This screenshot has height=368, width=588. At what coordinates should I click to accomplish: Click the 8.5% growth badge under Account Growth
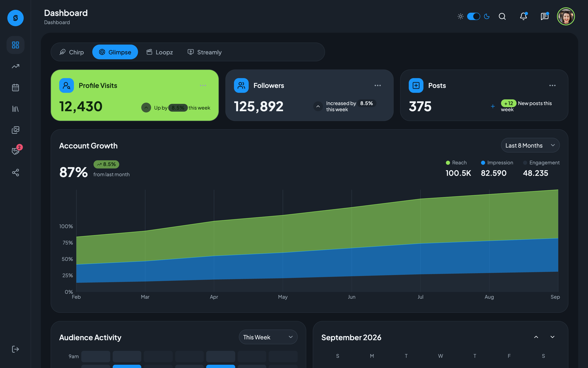click(x=106, y=164)
